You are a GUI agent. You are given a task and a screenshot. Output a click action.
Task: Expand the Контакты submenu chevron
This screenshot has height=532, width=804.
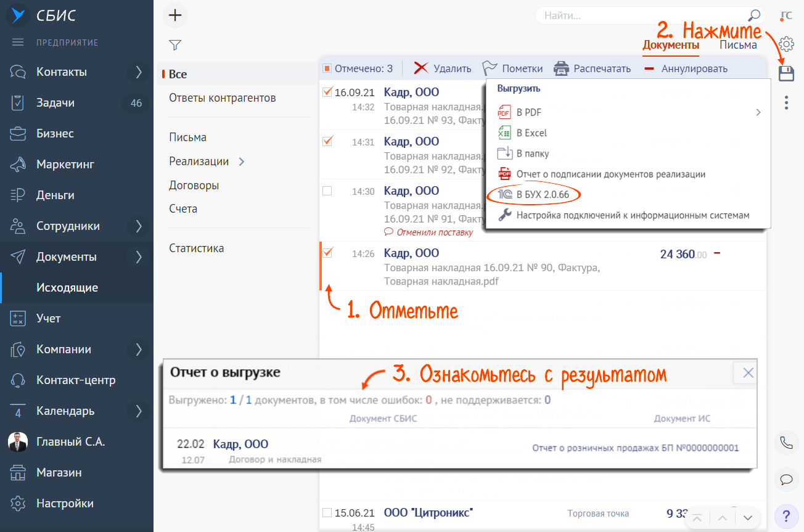click(138, 72)
